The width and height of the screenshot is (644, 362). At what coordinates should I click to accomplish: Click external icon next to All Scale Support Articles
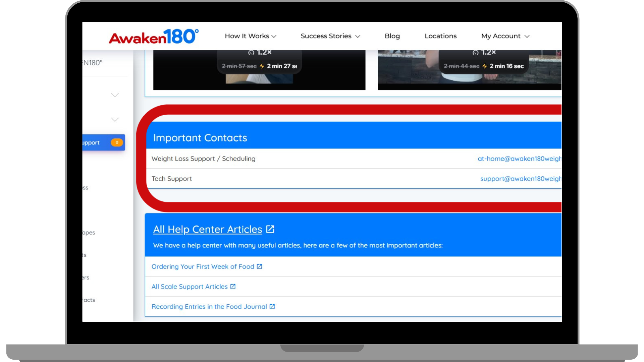(x=233, y=287)
